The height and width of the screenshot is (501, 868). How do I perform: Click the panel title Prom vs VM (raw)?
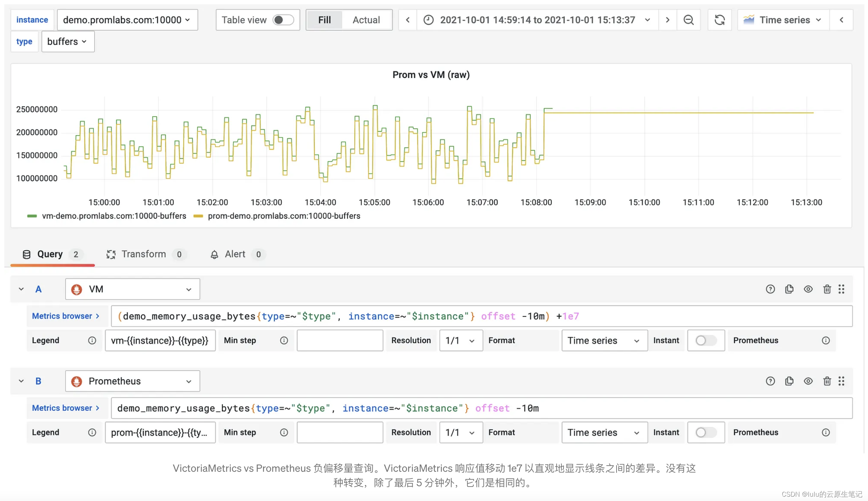point(431,75)
